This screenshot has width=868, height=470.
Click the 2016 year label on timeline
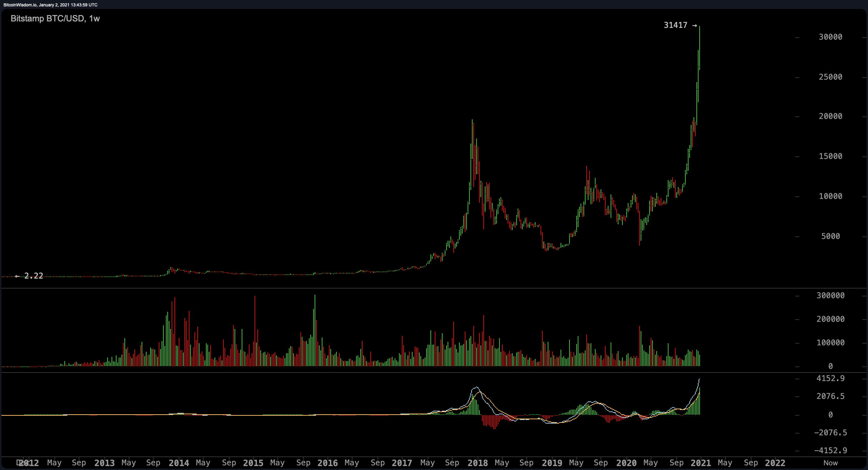coord(327,463)
